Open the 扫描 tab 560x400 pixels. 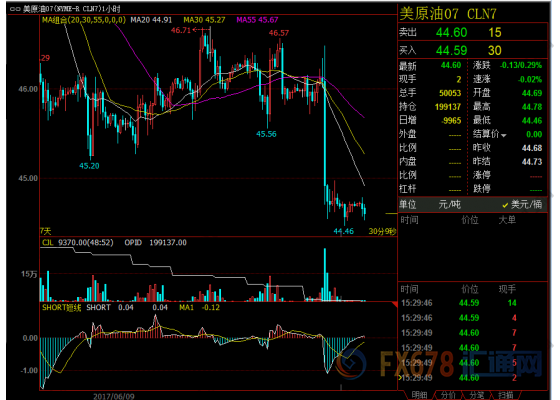click(505, 395)
